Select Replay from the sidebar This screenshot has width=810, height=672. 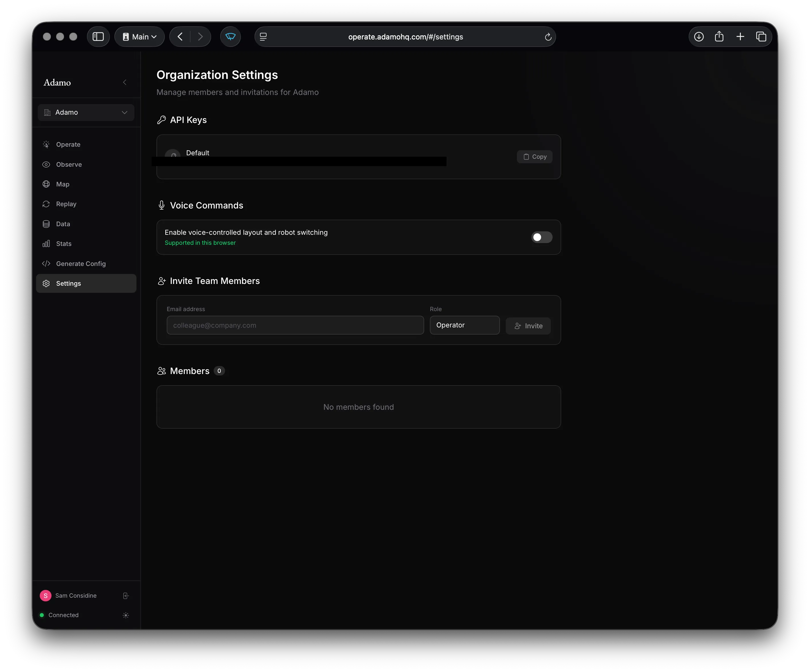pos(86,204)
